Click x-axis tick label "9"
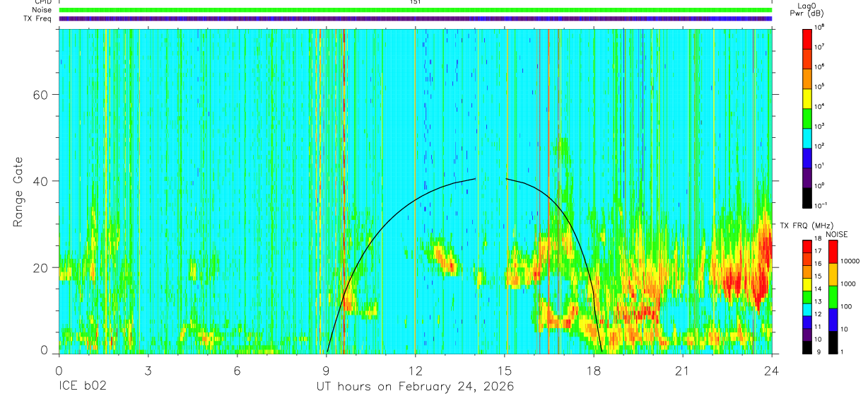Image resolution: width=868 pixels, height=401 pixels. coord(326,371)
